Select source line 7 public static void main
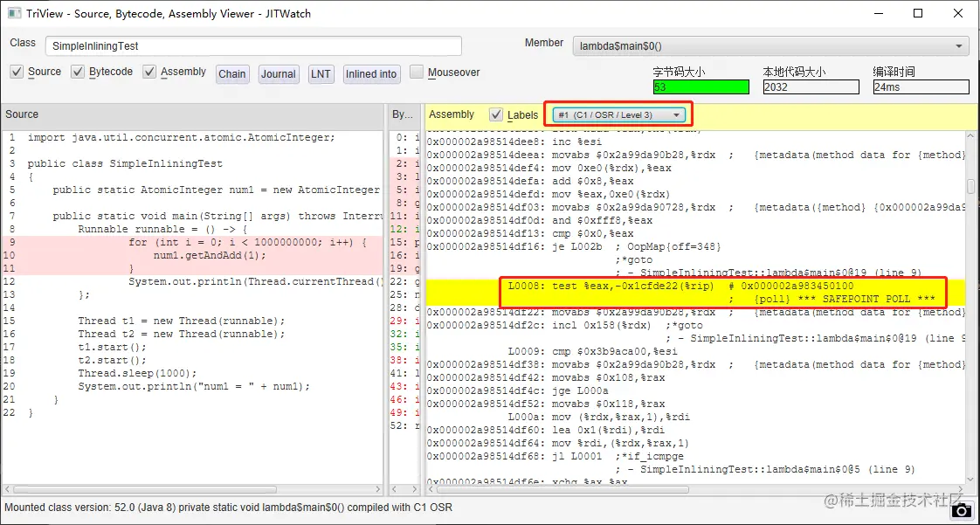The width and height of the screenshot is (980, 525). [192, 217]
